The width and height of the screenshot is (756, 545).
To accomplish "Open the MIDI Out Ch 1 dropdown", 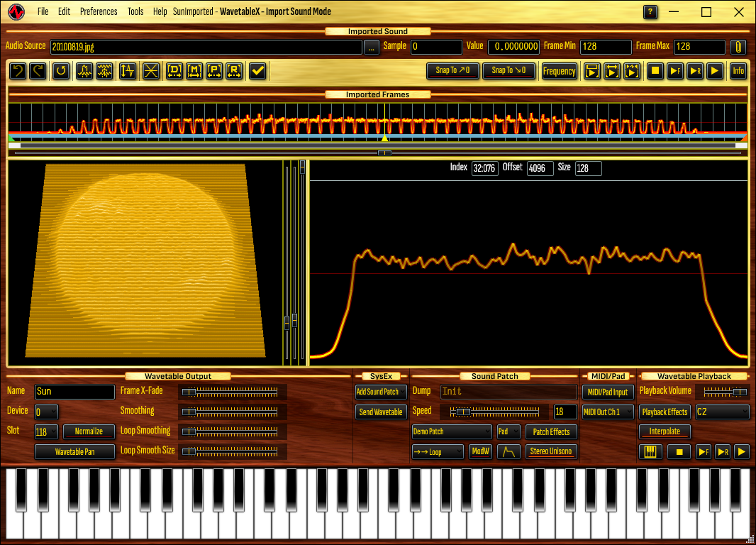I will coord(608,412).
